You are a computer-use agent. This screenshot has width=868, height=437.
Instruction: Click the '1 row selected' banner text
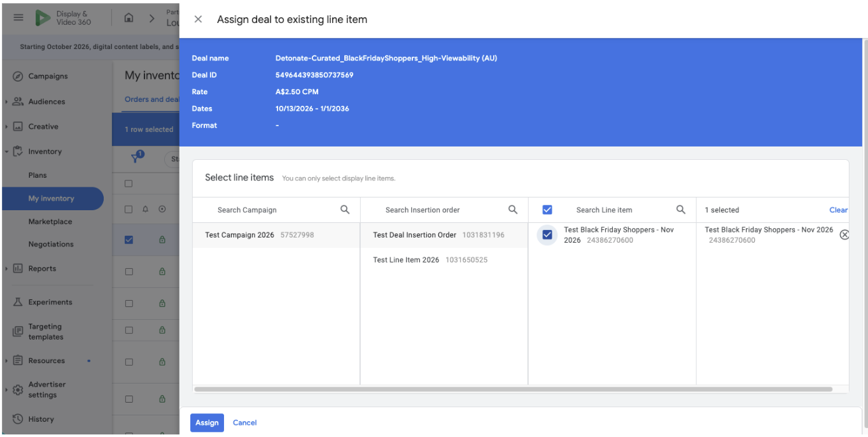tap(149, 129)
